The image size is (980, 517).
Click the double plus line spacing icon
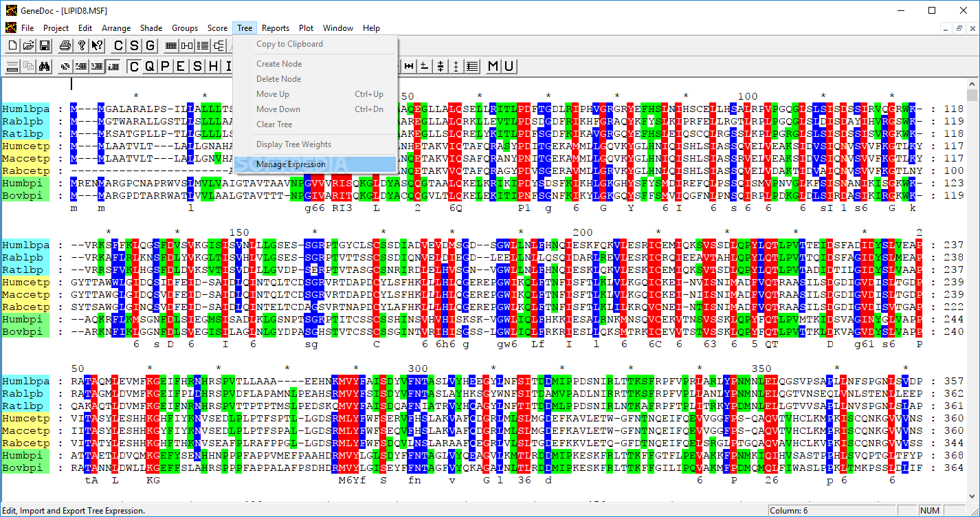[x=441, y=66]
